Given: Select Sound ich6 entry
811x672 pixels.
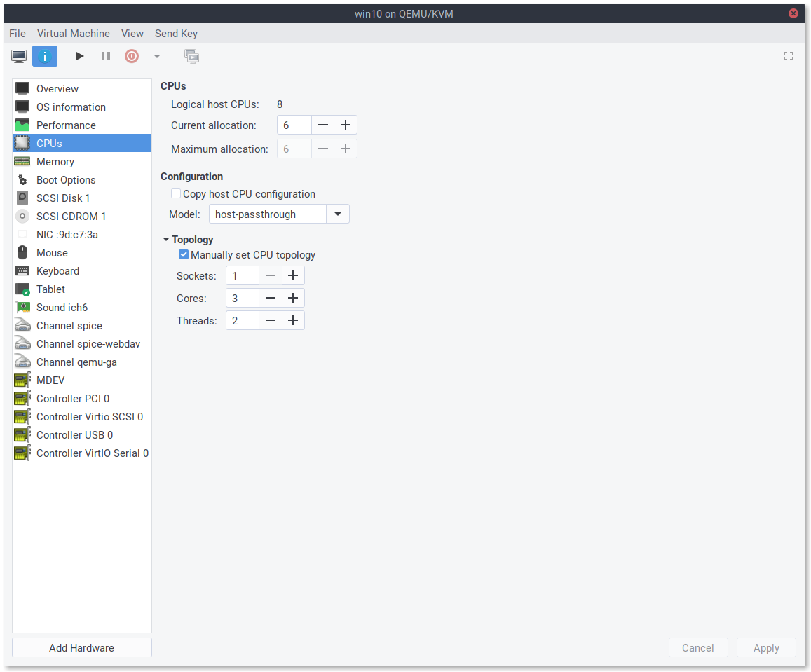Looking at the screenshot, I should pyautogui.click(x=82, y=308).
